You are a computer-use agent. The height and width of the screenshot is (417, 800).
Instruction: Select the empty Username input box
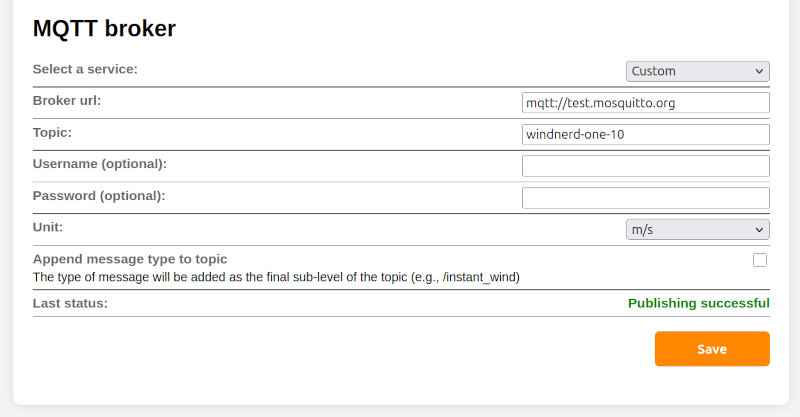tap(645, 166)
